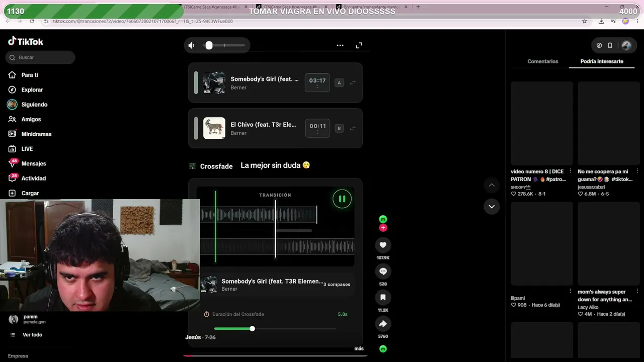Screen dimensions: 644x362
Task: Open the Amigos section
Action: pos(31,119)
